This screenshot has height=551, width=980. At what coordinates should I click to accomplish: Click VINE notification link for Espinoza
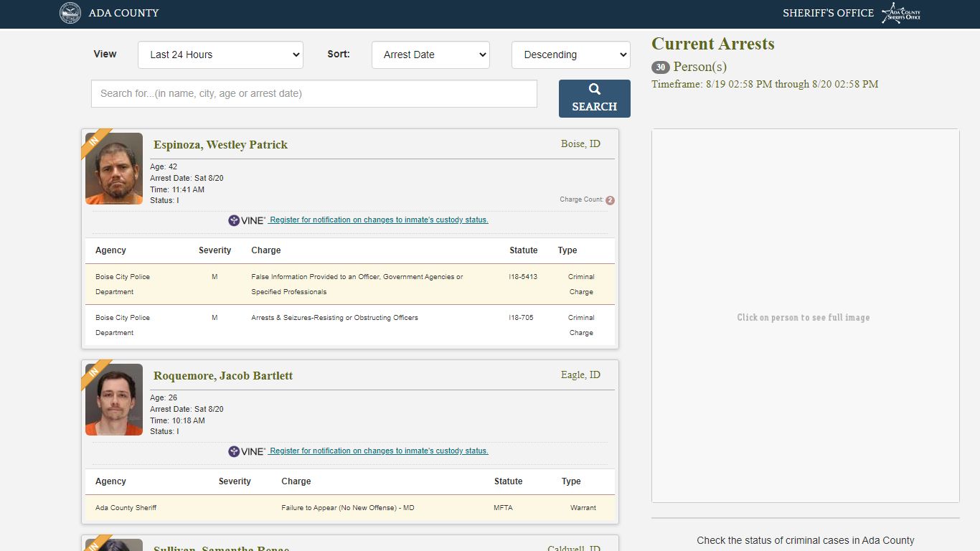pos(379,220)
